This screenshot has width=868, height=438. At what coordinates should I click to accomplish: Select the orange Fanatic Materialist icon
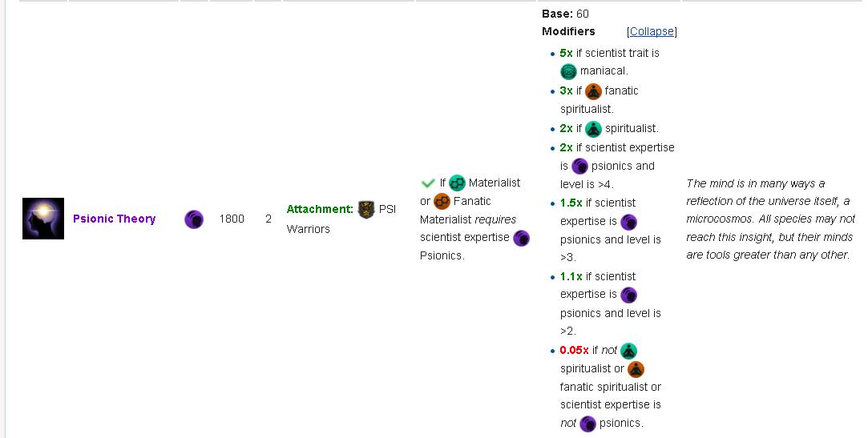tap(442, 202)
